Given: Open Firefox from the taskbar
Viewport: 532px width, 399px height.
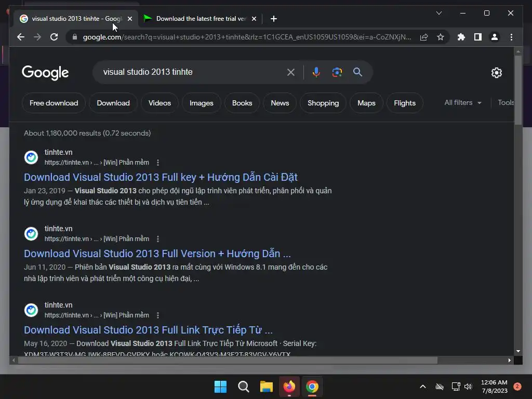Looking at the screenshot, I should [289, 387].
